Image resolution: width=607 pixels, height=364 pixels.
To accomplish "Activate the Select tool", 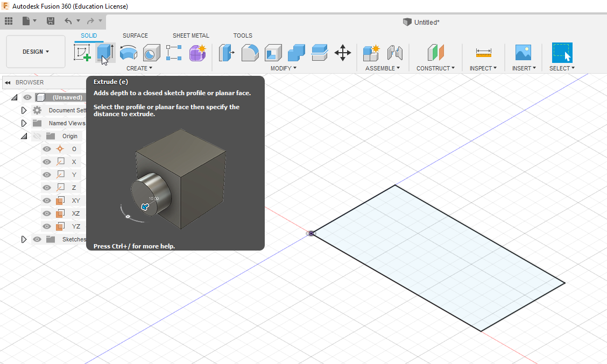I will pos(561,53).
